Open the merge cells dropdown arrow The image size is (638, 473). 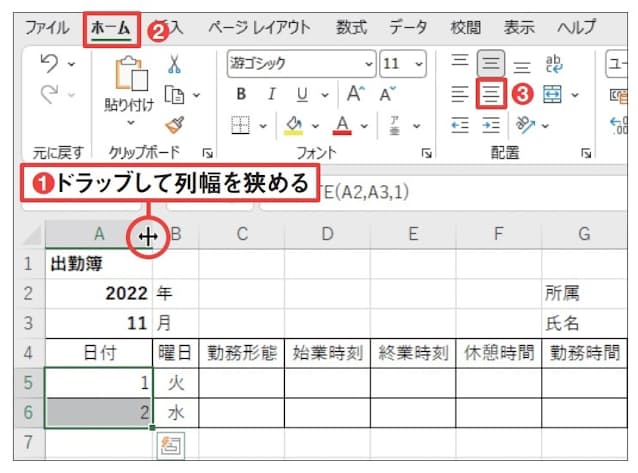point(575,95)
